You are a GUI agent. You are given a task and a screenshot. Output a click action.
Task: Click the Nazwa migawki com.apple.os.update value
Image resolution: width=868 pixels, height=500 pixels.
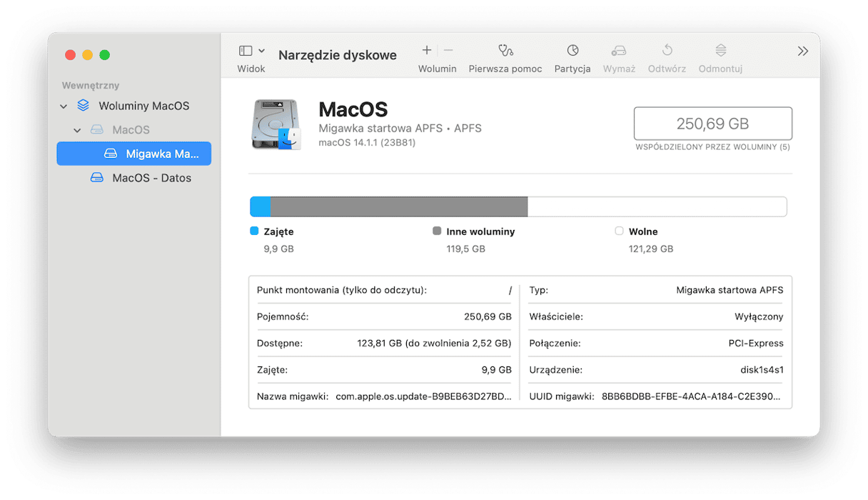pos(424,396)
